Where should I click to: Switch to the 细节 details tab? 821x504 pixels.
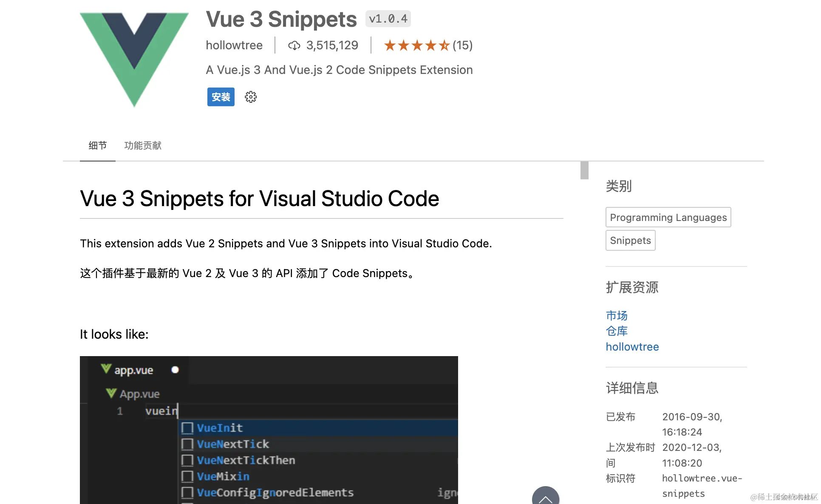coord(98,145)
